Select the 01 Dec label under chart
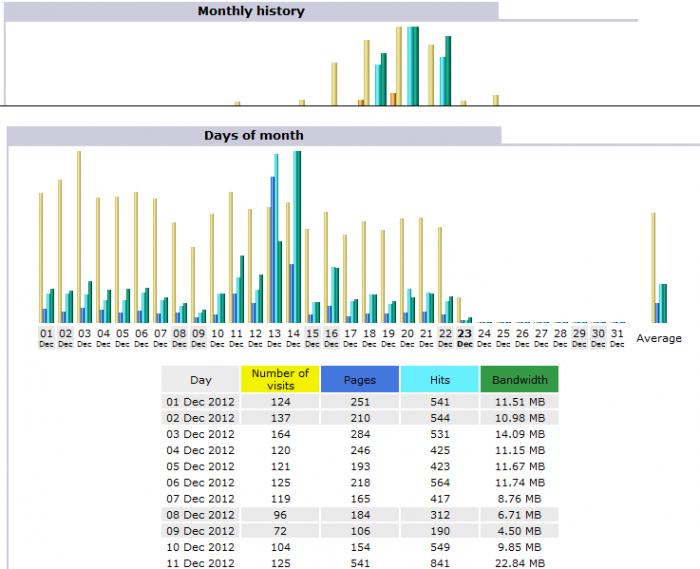 pyautogui.click(x=46, y=337)
